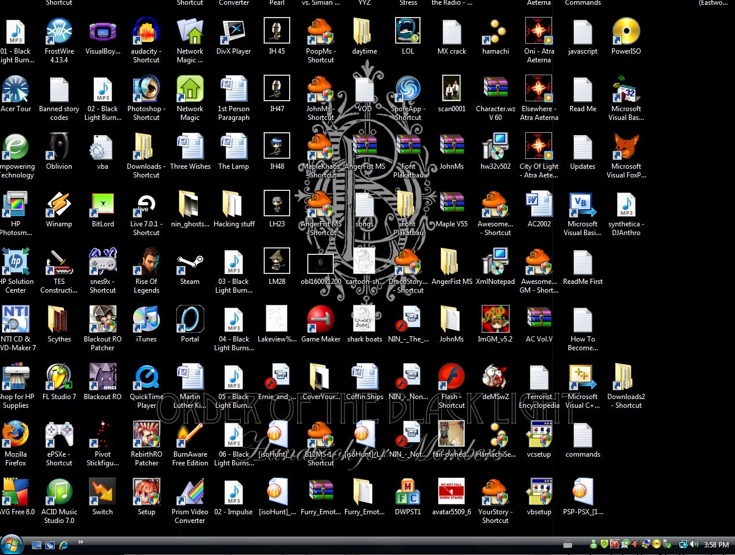Open the ImGM_v5.2 icon
735x555 pixels.
(x=495, y=320)
